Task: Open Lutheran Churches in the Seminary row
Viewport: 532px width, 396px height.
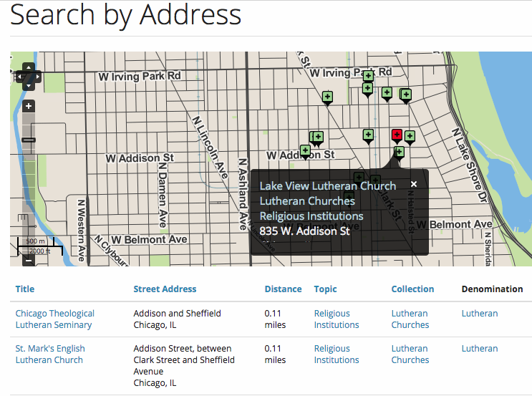Action: click(410, 319)
